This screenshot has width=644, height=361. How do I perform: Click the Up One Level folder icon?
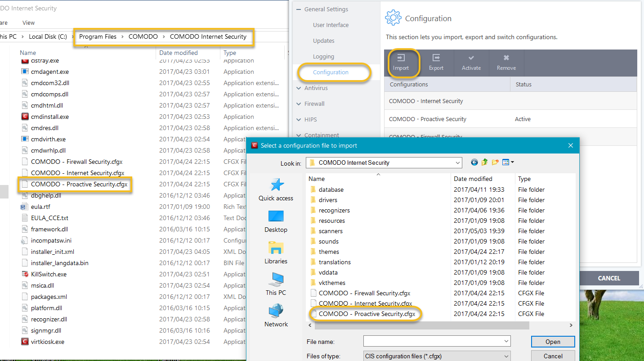pos(484,162)
